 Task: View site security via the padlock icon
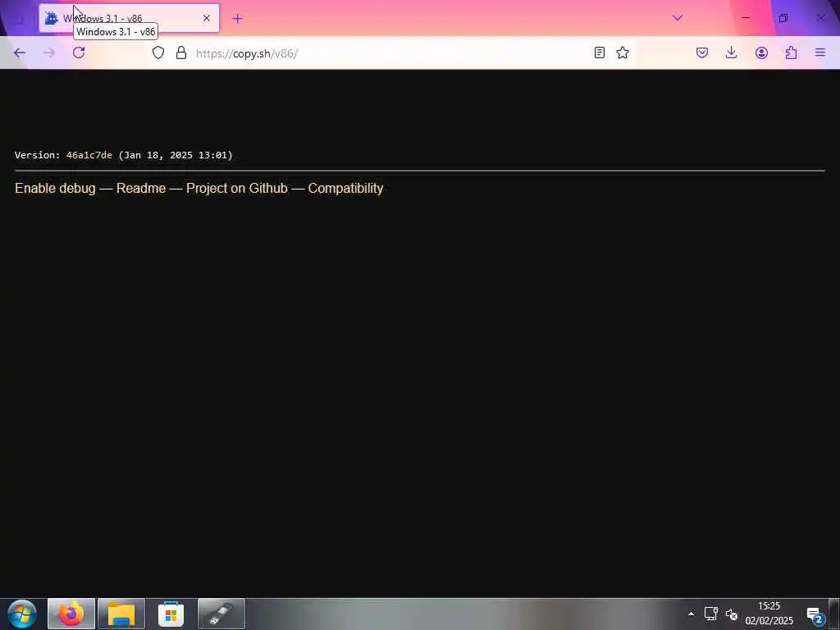(181, 52)
